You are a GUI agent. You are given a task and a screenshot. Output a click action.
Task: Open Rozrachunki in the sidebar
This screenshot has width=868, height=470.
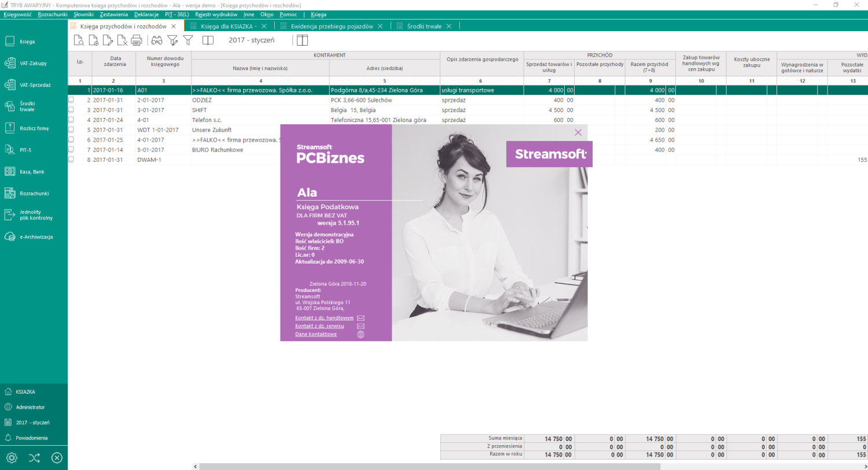pos(27,193)
